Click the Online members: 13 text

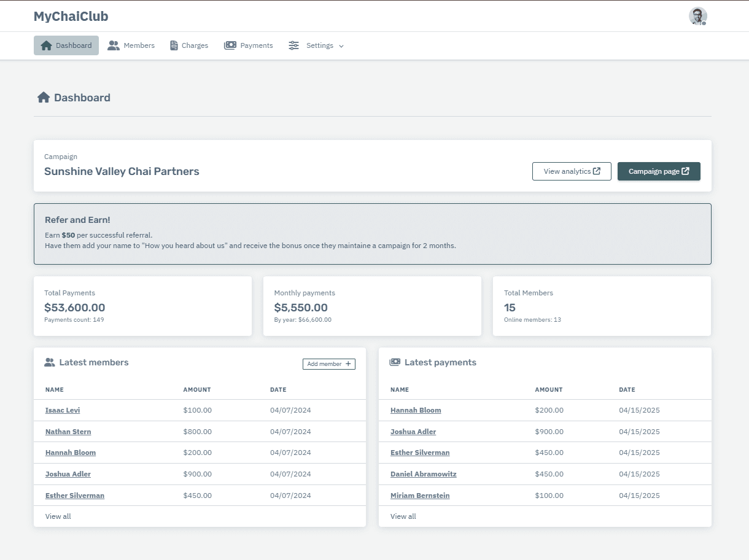533,320
